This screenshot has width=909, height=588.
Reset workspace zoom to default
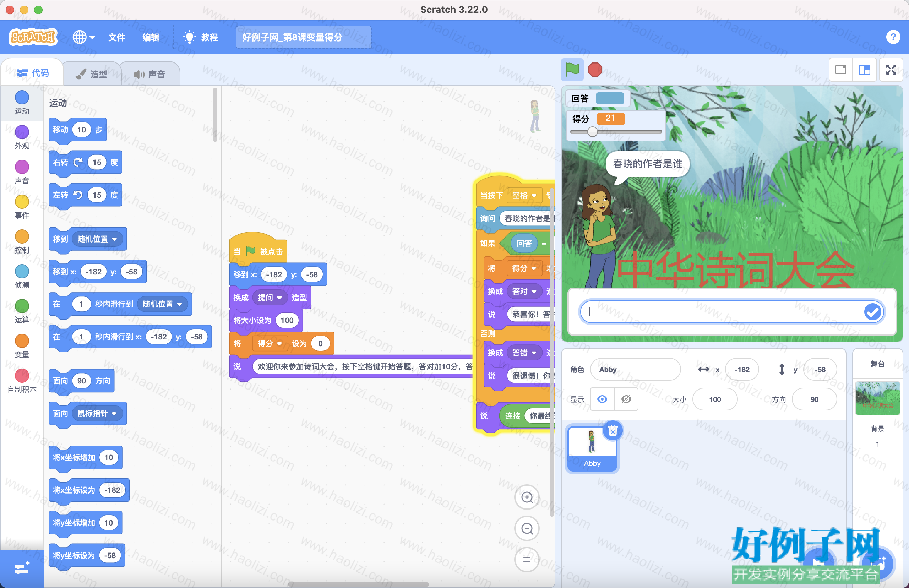click(x=527, y=560)
